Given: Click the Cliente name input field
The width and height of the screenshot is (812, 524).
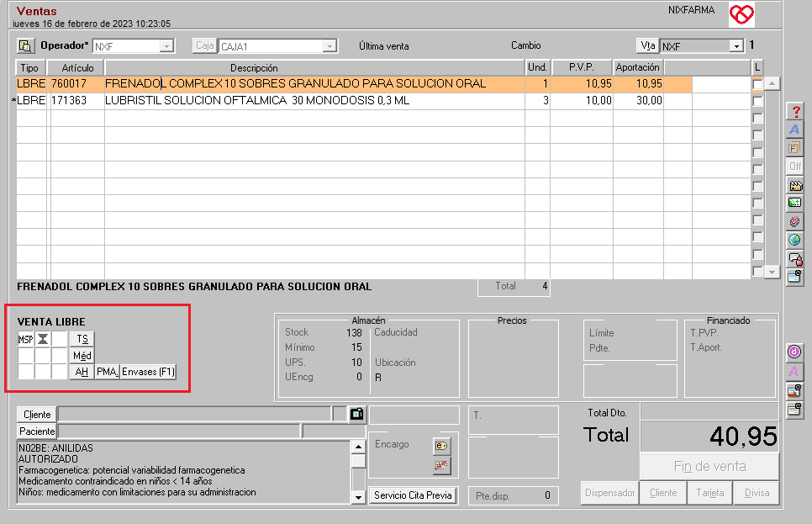Looking at the screenshot, I should [x=195, y=414].
